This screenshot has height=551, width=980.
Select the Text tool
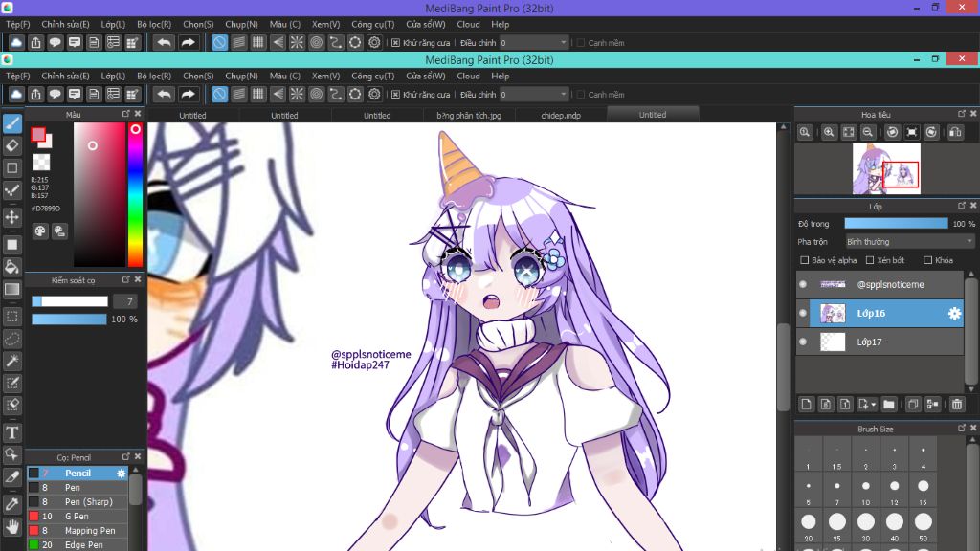[11, 432]
